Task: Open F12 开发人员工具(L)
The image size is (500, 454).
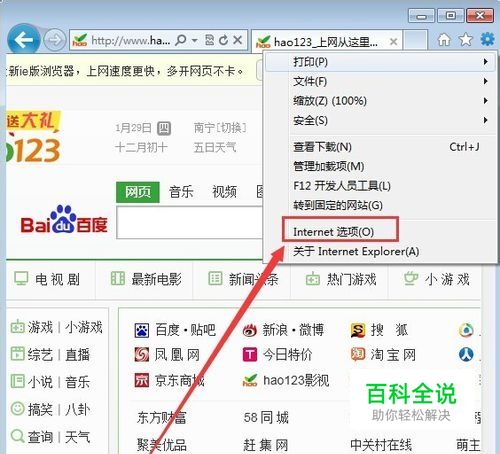Action: click(x=380, y=186)
